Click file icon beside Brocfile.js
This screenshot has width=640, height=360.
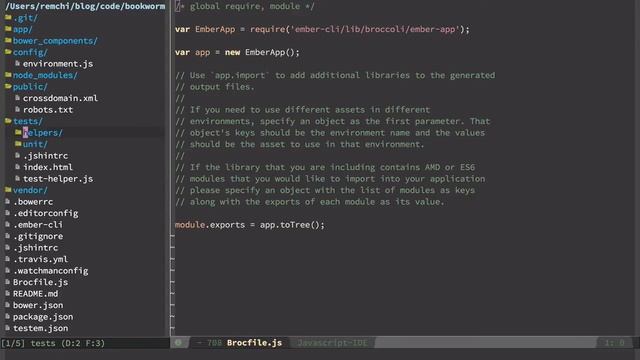[7, 282]
